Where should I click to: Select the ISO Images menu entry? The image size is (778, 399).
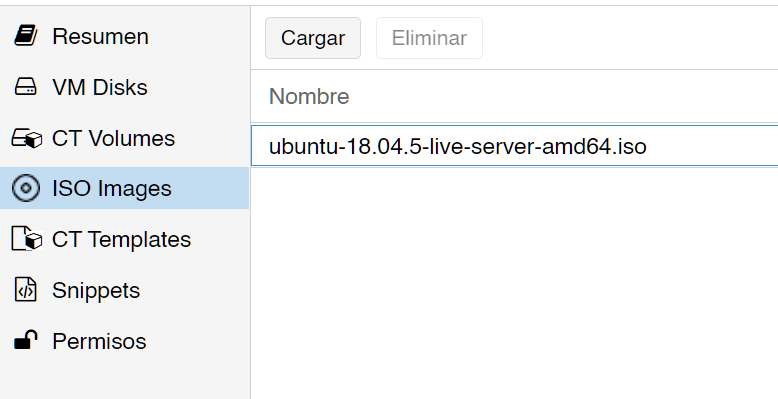(x=124, y=188)
